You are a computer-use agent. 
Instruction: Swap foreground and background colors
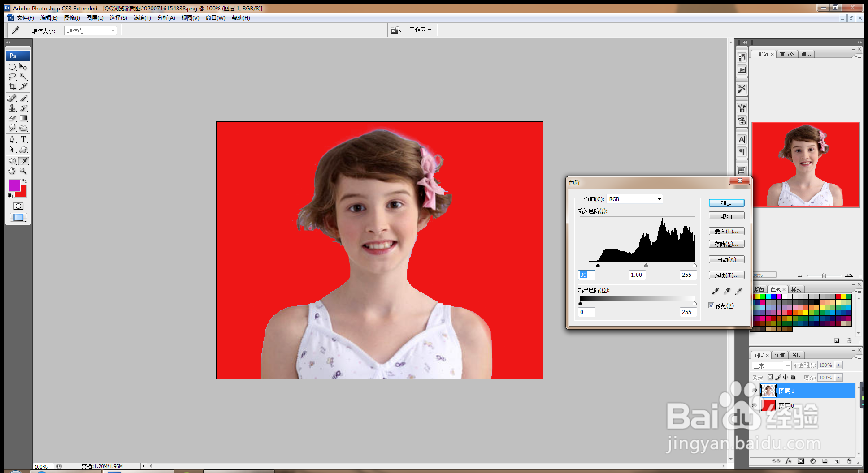(25, 181)
